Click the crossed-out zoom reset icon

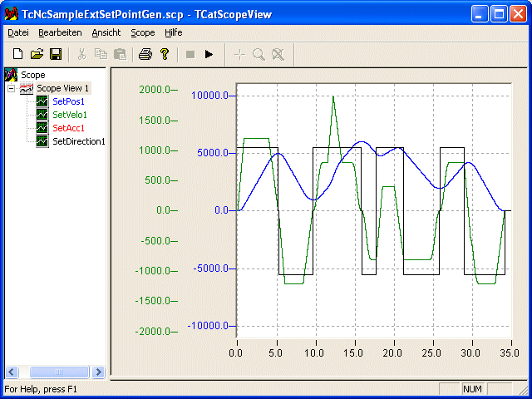coord(278,54)
